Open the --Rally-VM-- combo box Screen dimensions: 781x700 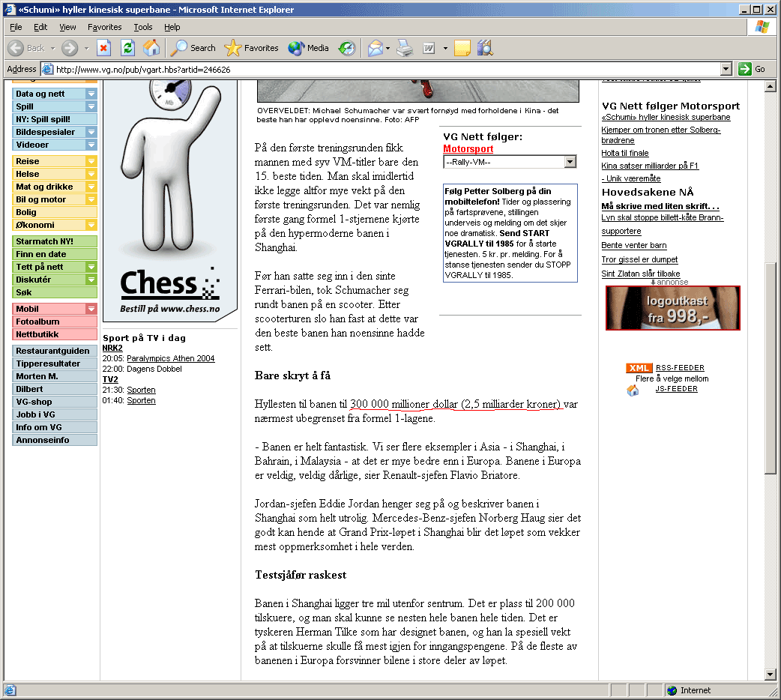point(510,162)
